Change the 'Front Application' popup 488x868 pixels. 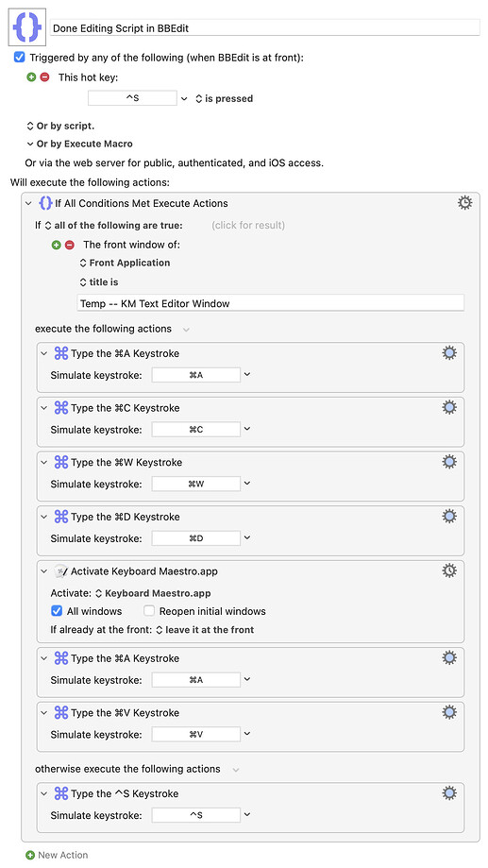tap(125, 263)
